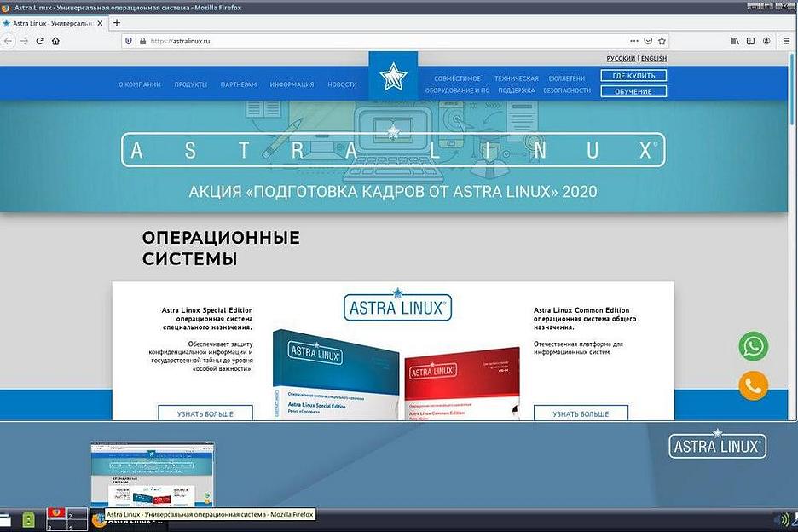Open the О КОМПАНИИ menu item
The height and width of the screenshot is (532, 798).
pyautogui.click(x=140, y=84)
